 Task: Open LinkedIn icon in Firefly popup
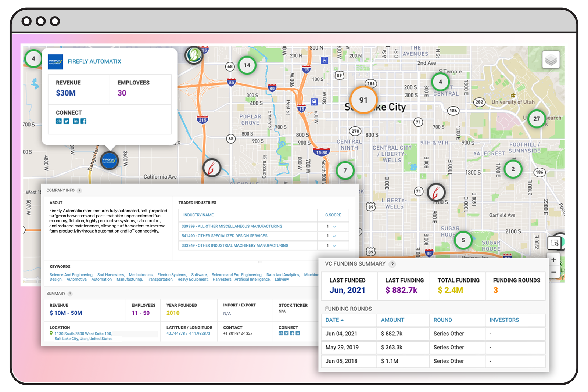pos(76,121)
